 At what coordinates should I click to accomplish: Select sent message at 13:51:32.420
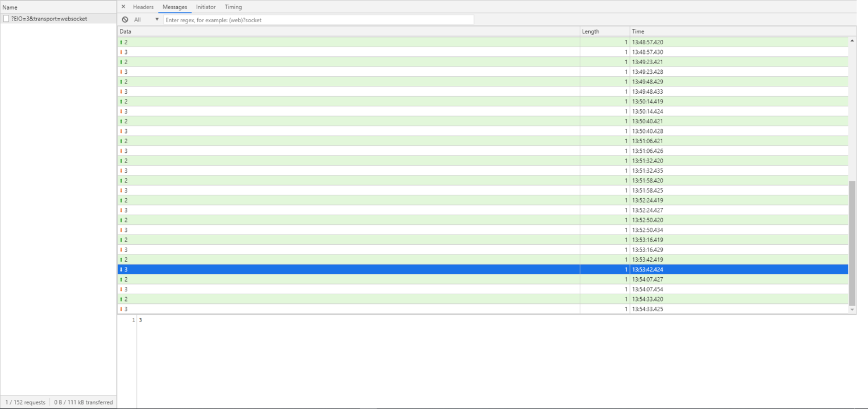pyautogui.click(x=483, y=161)
